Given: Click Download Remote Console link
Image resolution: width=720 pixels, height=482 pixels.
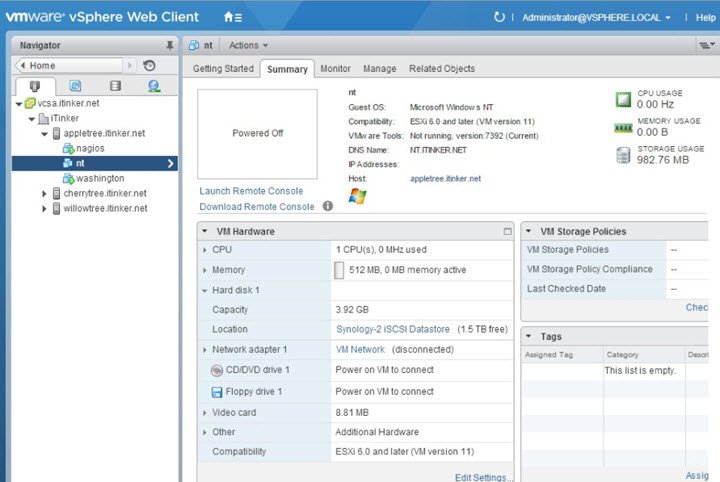Looking at the screenshot, I should 257,207.
